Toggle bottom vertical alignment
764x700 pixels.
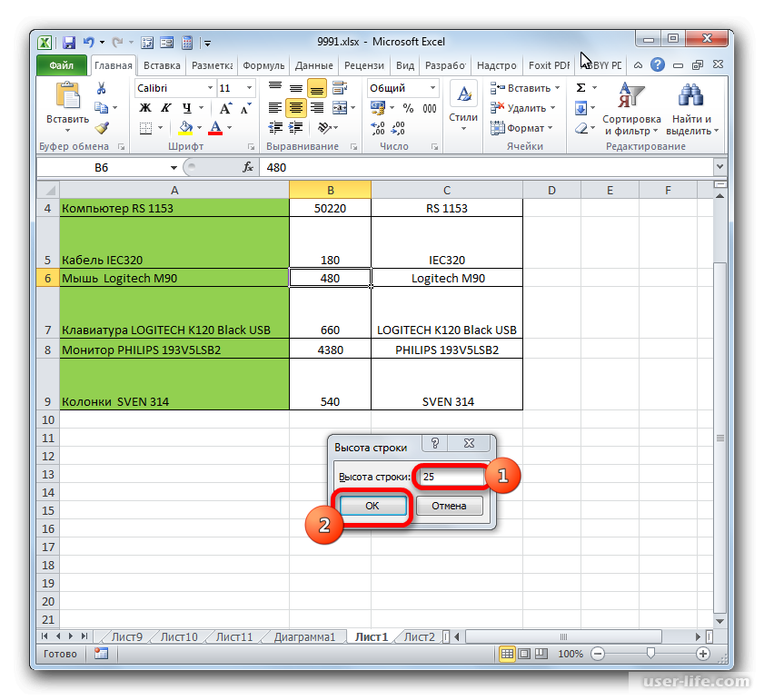click(x=317, y=89)
